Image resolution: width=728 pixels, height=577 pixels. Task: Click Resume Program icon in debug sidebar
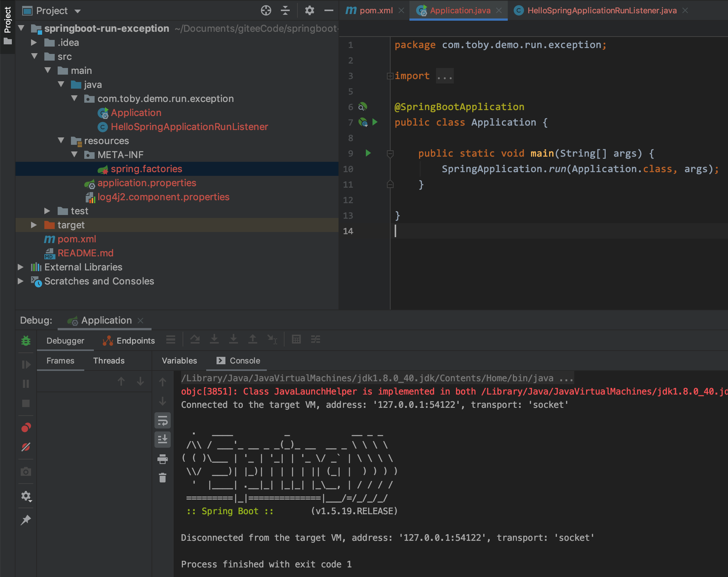tap(26, 365)
